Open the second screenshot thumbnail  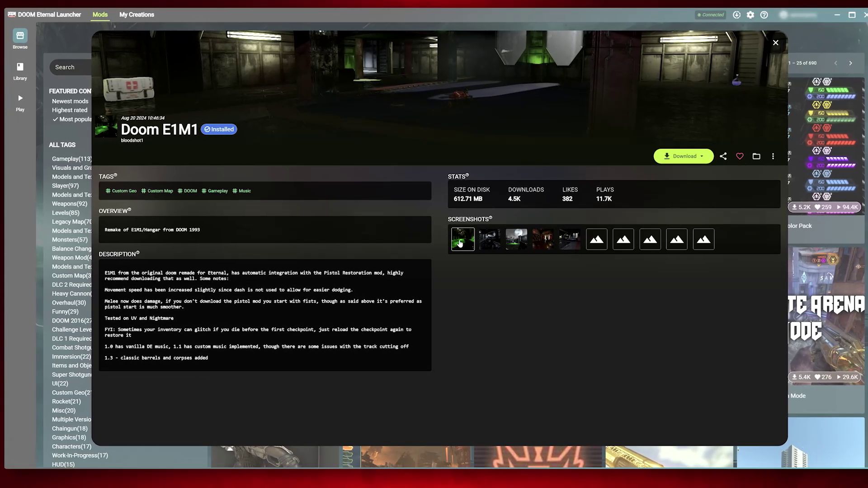pyautogui.click(x=490, y=239)
